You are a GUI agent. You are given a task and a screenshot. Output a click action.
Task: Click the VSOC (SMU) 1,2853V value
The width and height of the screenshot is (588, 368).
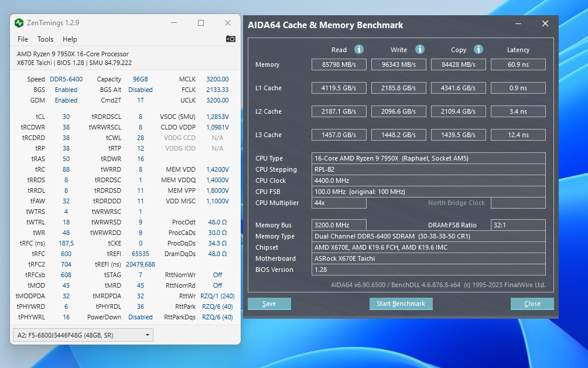[217, 117]
